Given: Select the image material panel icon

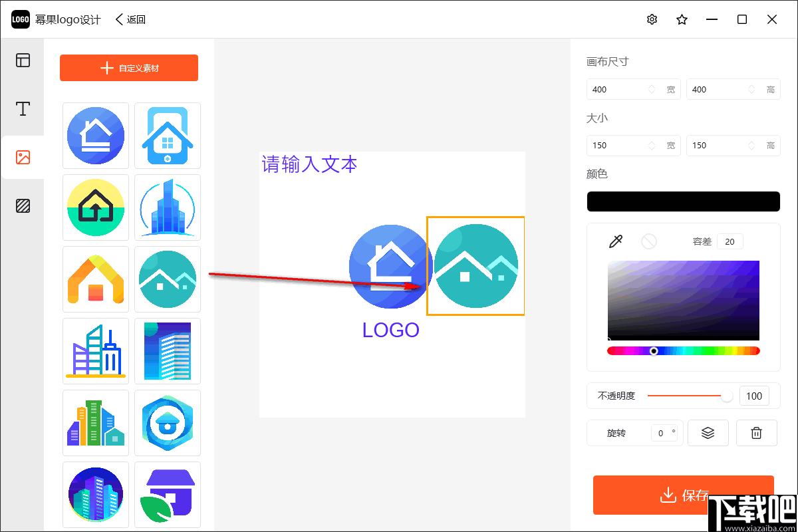Looking at the screenshot, I should (23, 157).
